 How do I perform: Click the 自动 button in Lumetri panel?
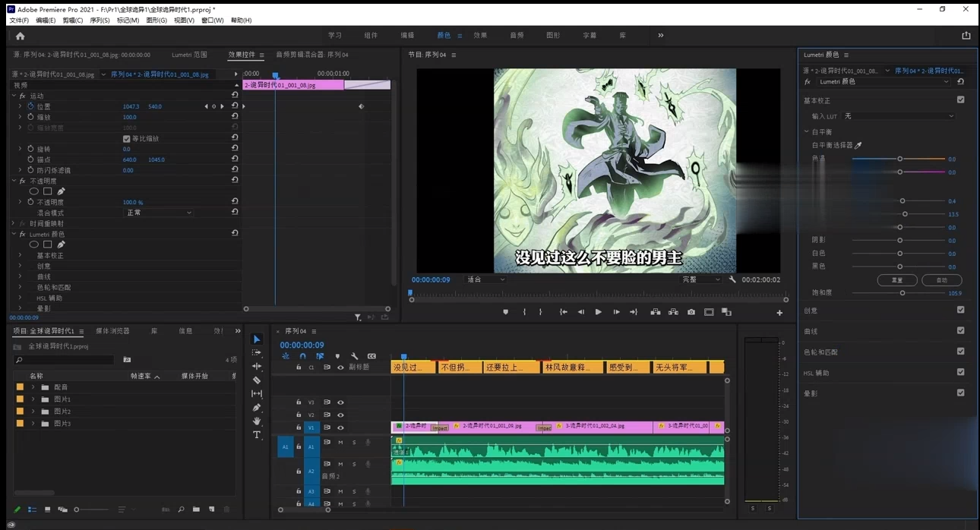click(941, 280)
